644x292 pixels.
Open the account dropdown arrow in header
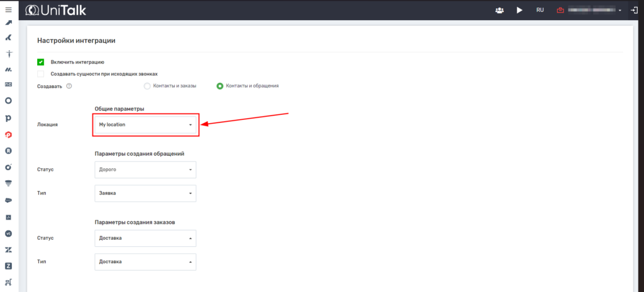coord(620,11)
